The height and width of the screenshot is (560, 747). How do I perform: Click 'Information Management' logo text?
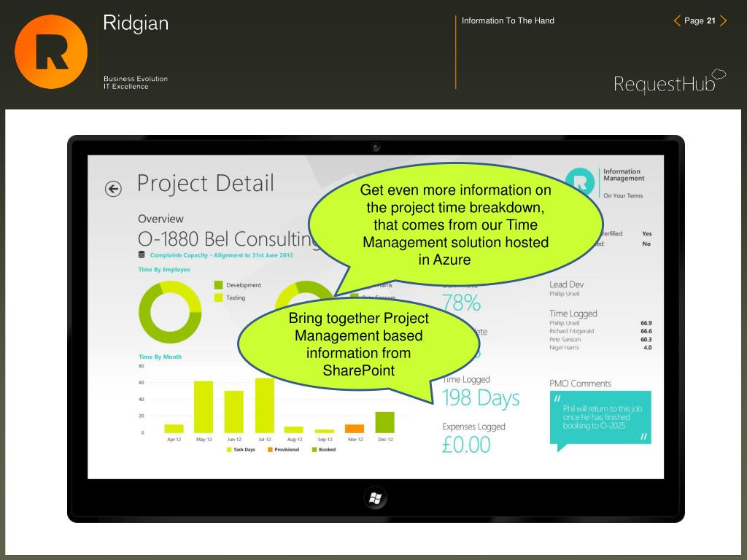click(624, 175)
